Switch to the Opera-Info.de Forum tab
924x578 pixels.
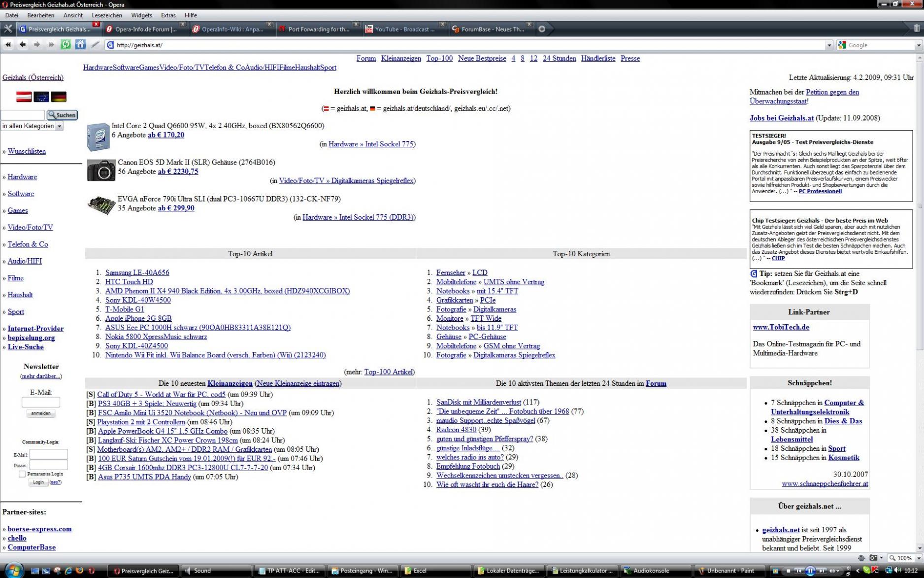point(145,29)
